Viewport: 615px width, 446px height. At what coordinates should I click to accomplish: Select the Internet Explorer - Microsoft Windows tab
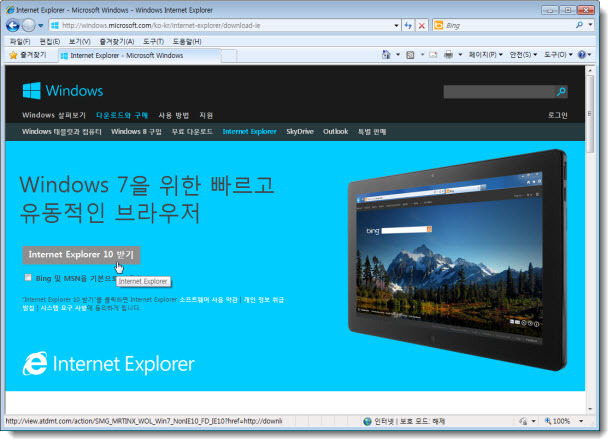click(139, 56)
